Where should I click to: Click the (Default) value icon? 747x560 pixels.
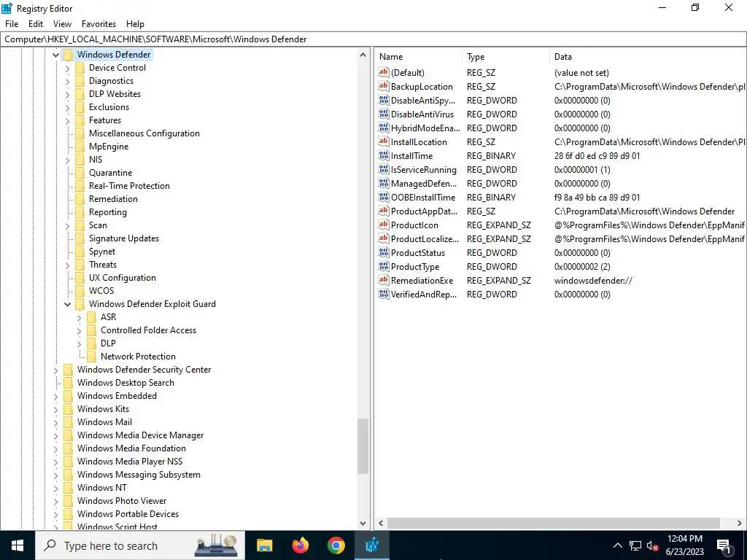(x=384, y=72)
